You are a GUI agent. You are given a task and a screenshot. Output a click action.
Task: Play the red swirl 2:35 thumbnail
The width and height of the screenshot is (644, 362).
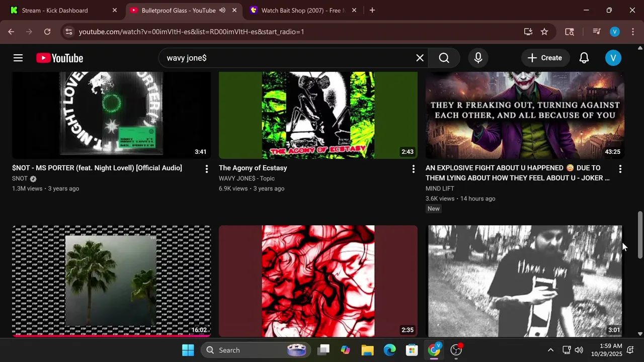click(x=318, y=281)
